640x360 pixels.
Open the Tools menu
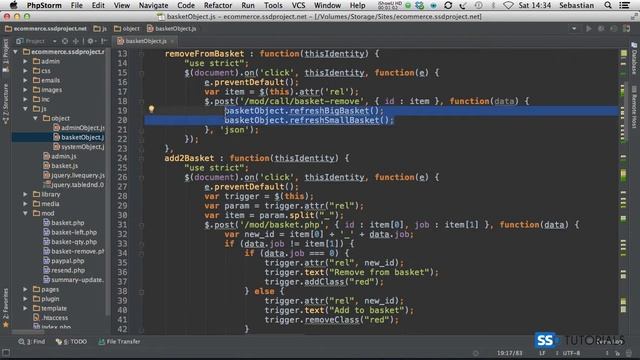273,5
